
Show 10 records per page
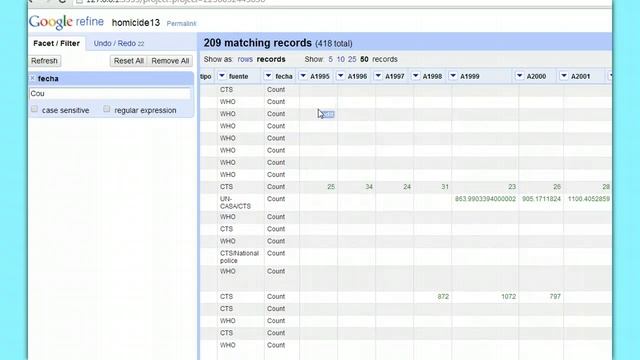point(340,59)
